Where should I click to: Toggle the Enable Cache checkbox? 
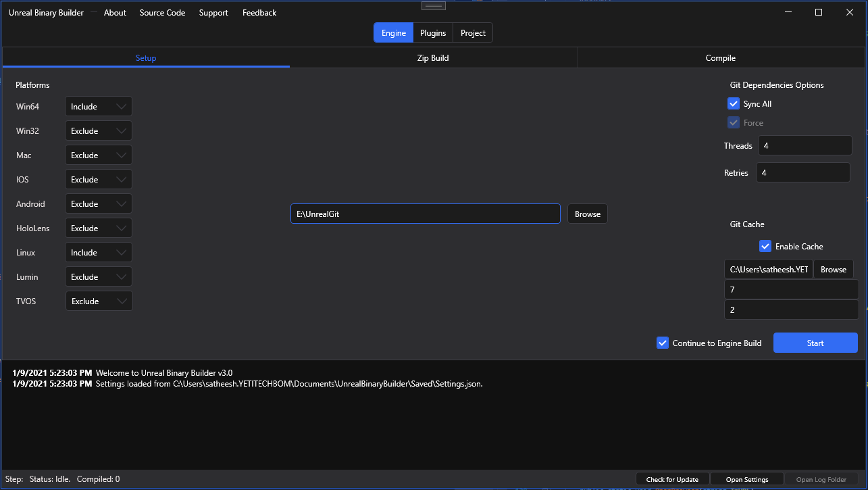[765, 246]
